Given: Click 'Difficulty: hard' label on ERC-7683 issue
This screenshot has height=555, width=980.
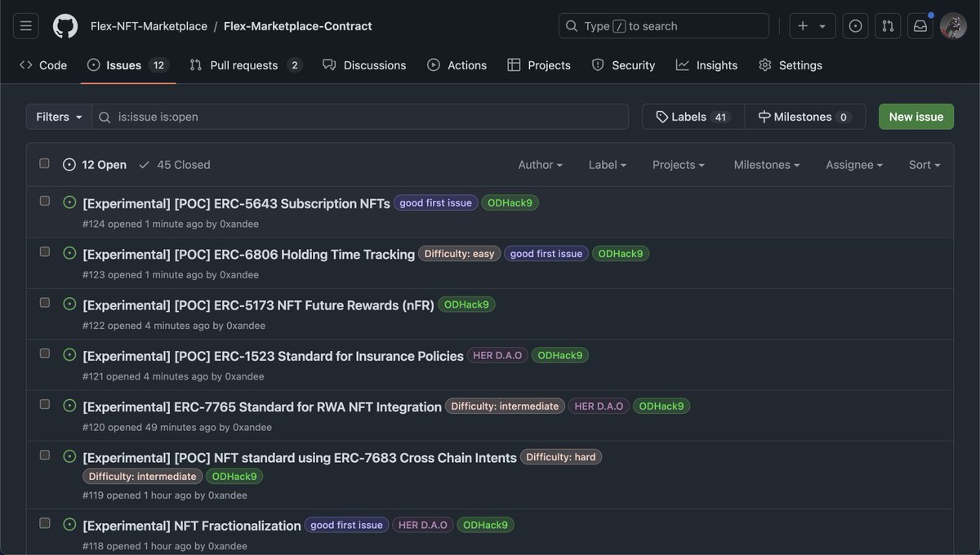Looking at the screenshot, I should (x=561, y=457).
